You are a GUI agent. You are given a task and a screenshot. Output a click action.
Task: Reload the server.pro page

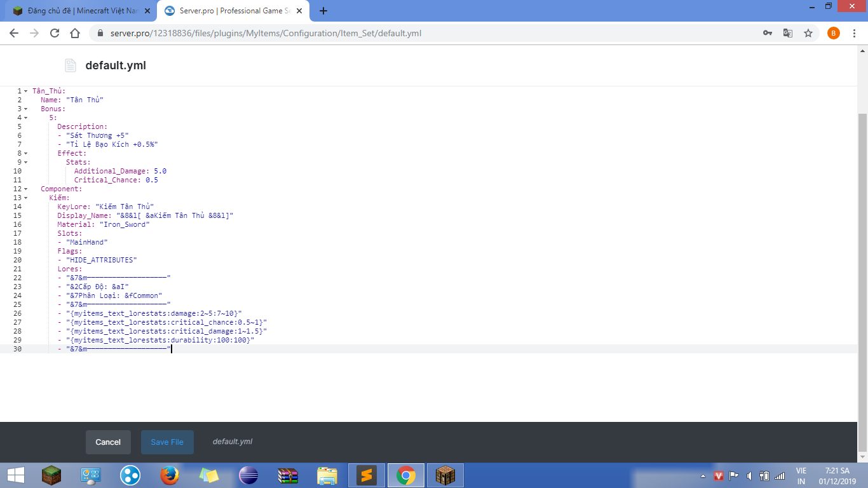(55, 33)
